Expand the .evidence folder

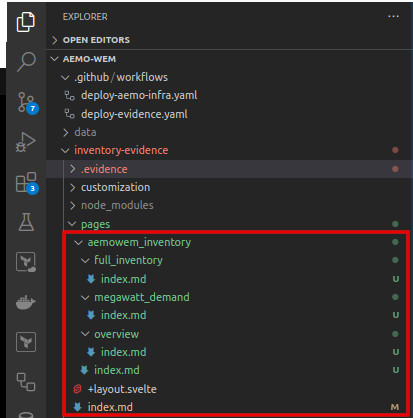(72, 169)
